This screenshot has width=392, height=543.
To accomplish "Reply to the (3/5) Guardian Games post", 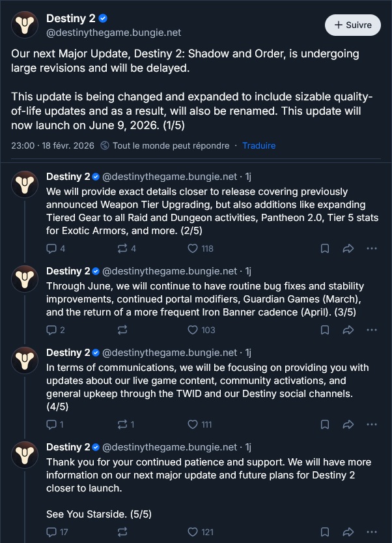I will pyautogui.click(x=52, y=330).
